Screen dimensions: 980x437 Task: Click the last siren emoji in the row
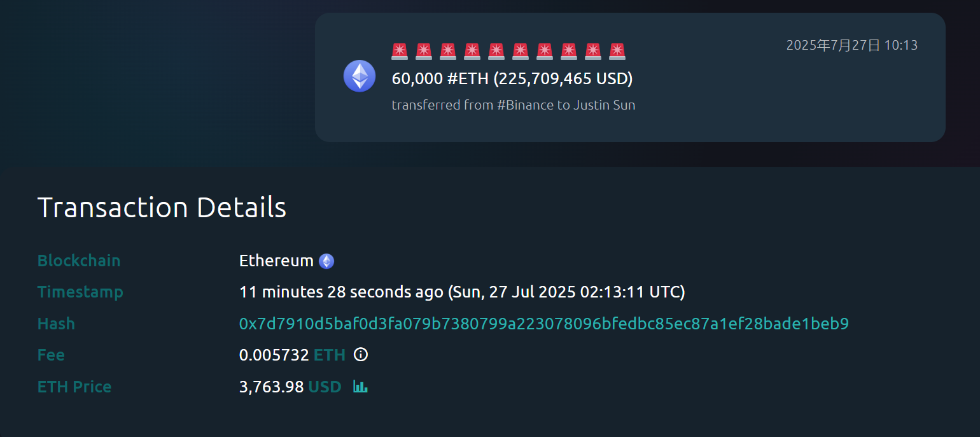pyautogui.click(x=617, y=51)
